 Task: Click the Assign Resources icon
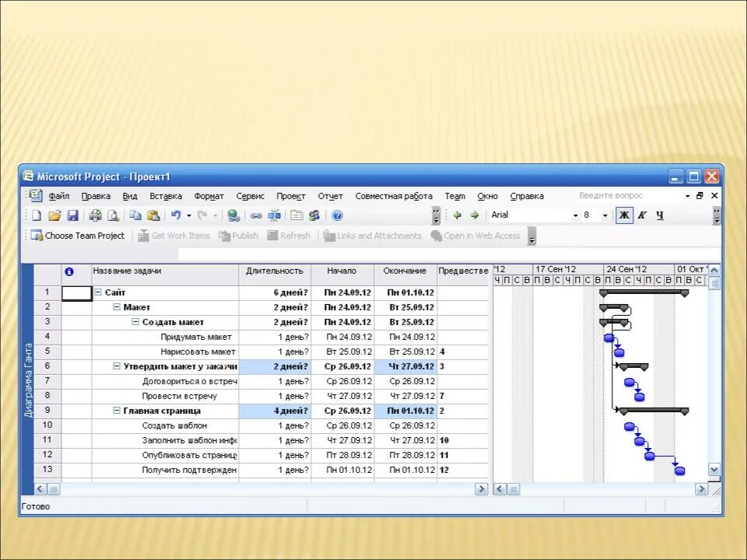[x=314, y=215]
